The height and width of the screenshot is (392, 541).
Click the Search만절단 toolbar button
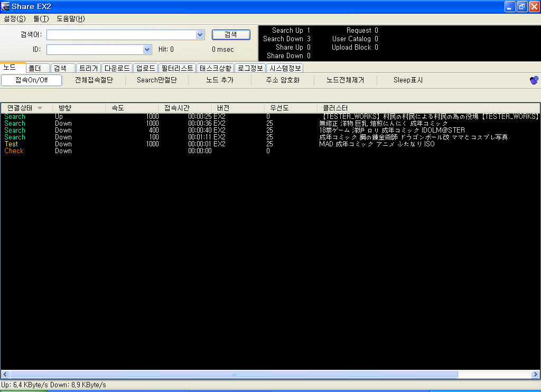pos(156,80)
